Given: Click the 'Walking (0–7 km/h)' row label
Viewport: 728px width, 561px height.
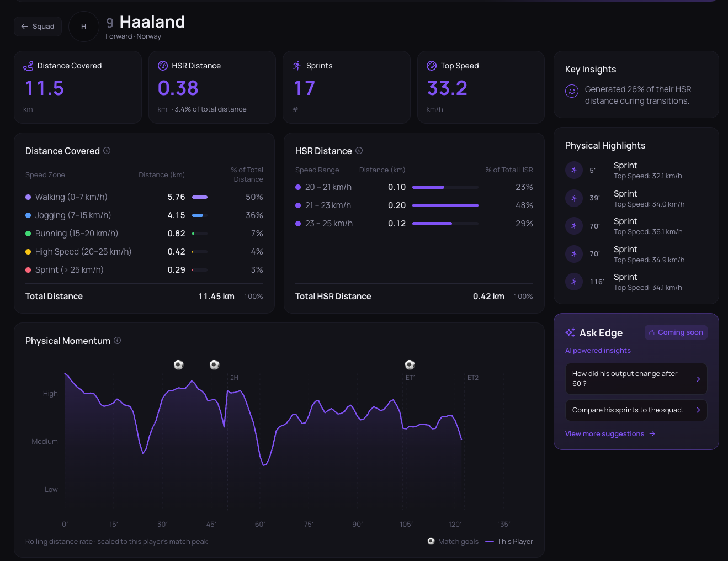Looking at the screenshot, I should 71,197.
